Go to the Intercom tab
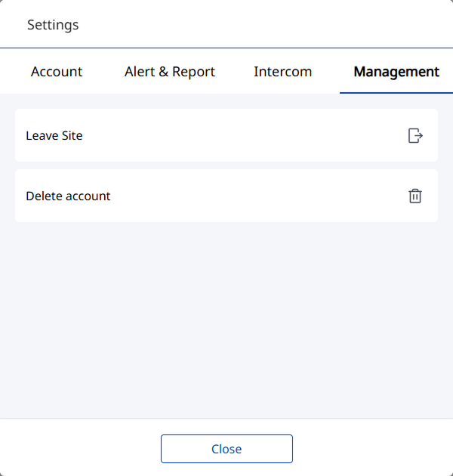The width and height of the screenshot is (453, 476). pyautogui.click(x=282, y=72)
